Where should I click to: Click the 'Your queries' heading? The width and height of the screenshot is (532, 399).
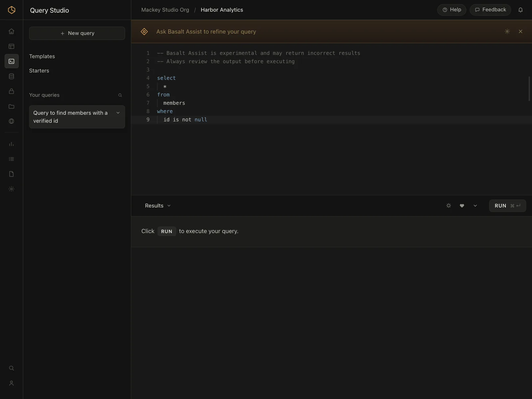point(44,95)
